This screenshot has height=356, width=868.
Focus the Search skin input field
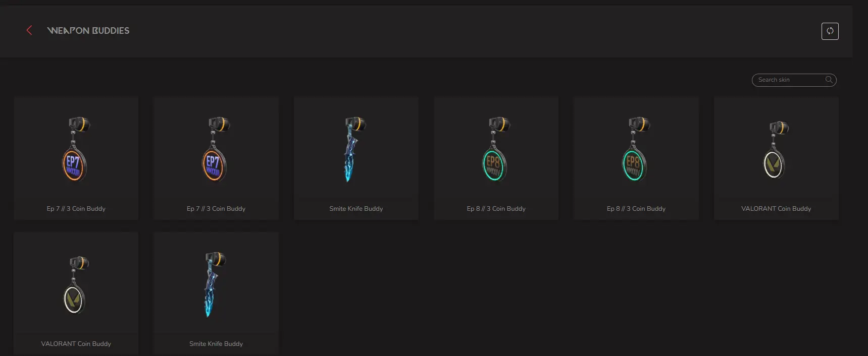pyautogui.click(x=794, y=80)
